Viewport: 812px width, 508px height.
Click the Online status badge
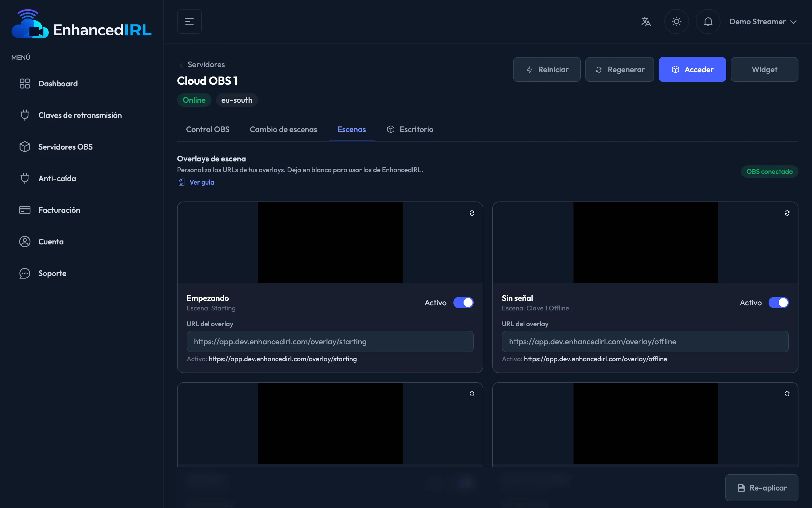[194, 100]
